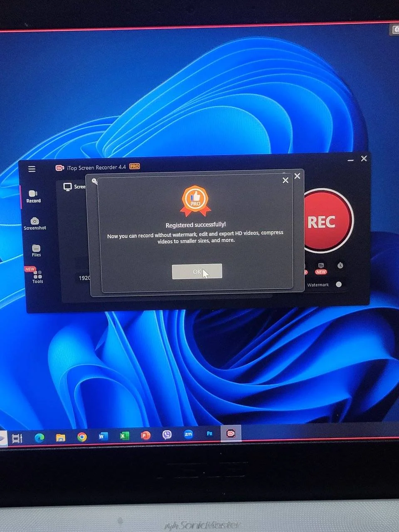This screenshot has height=532, width=399.
Task: Click the 'Registered successfully!' message text
Action: (195, 225)
